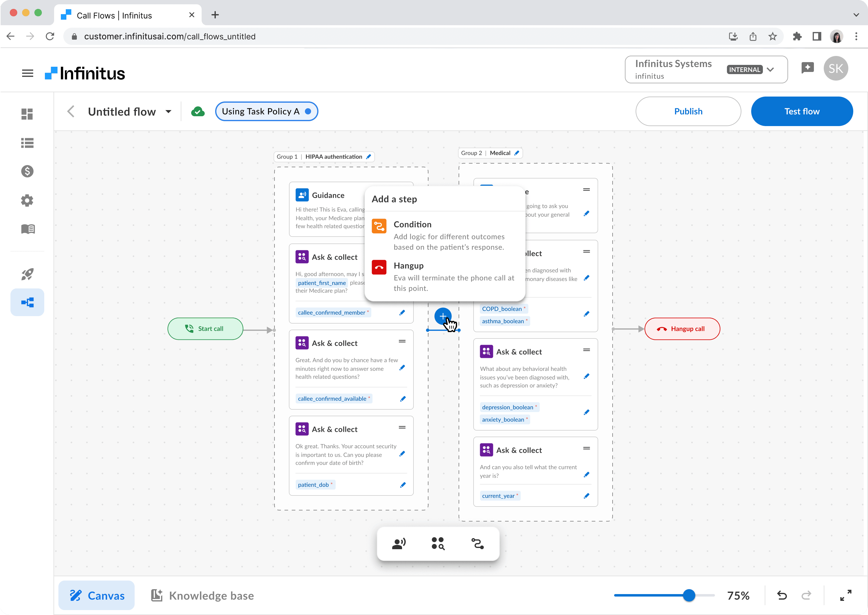The image size is (868, 615).
Task: Click the Publish button
Action: pyautogui.click(x=688, y=111)
